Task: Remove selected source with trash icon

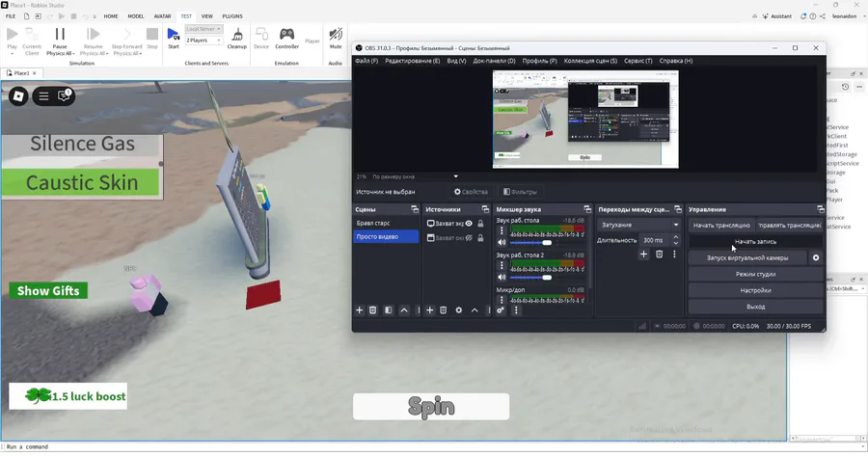Action: click(x=444, y=310)
